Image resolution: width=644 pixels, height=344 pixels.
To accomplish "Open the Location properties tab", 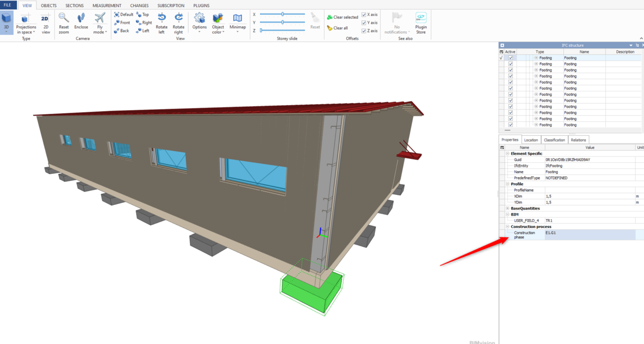I will (531, 140).
